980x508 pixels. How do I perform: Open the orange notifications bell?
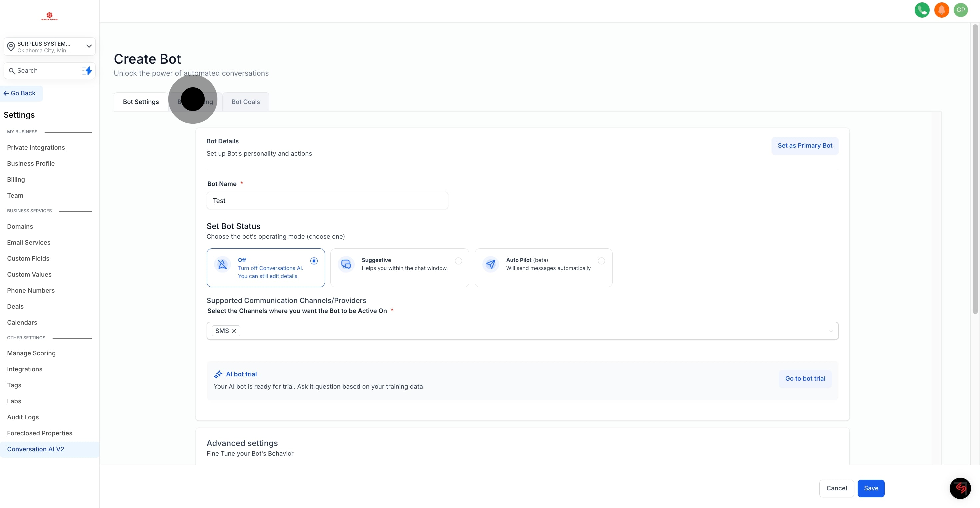[x=941, y=10]
